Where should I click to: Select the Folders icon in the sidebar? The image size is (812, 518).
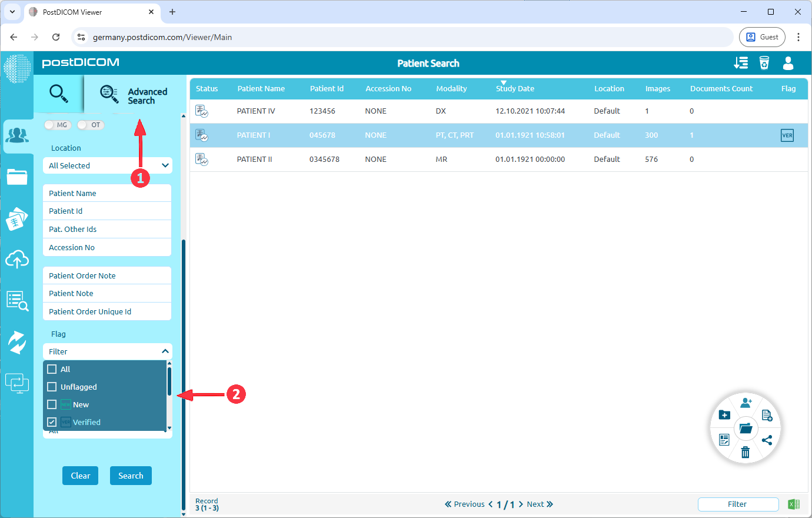[x=18, y=177]
